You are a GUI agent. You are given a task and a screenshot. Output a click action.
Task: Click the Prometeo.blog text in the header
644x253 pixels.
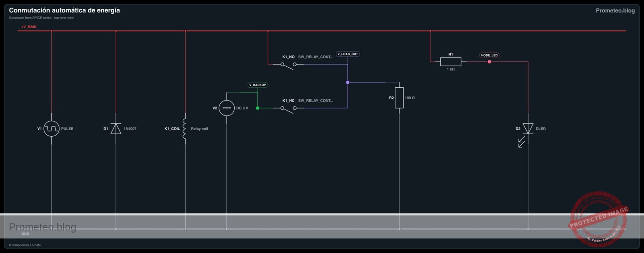click(x=615, y=10)
